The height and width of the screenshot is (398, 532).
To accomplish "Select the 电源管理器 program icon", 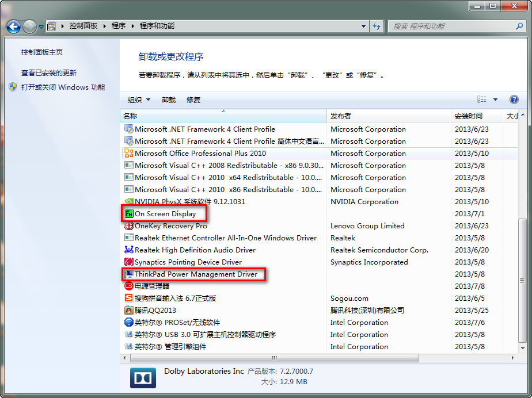I will [x=129, y=286].
